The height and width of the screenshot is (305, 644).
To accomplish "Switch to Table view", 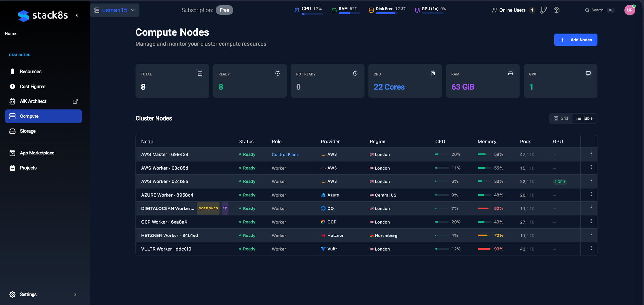I will point(584,118).
